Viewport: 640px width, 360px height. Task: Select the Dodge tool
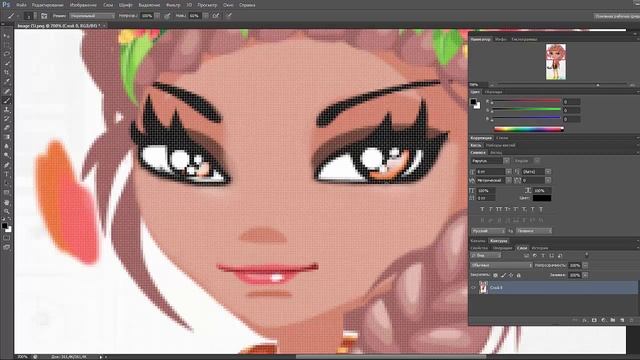7,155
